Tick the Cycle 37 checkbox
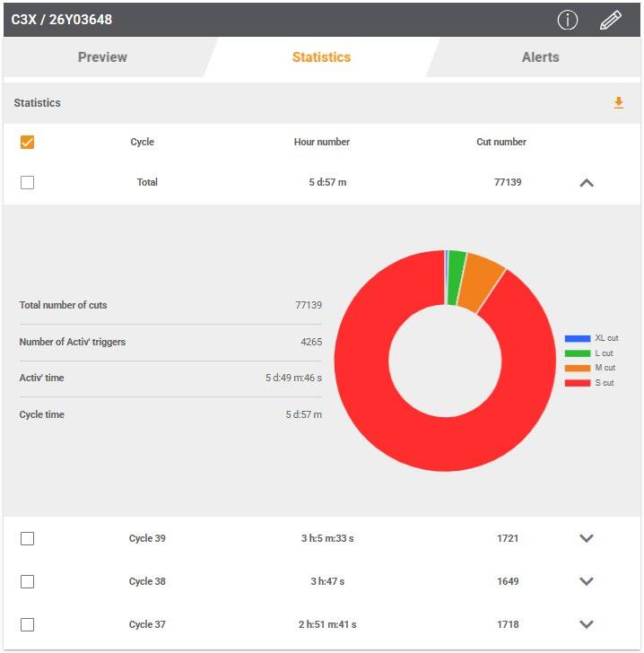The height and width of the screenshot is (653, 644). [x=28, y=624]
